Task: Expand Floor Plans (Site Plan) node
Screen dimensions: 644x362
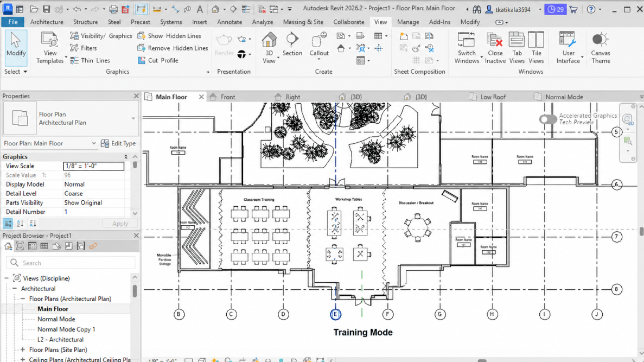Action: [x=23, y=350]
